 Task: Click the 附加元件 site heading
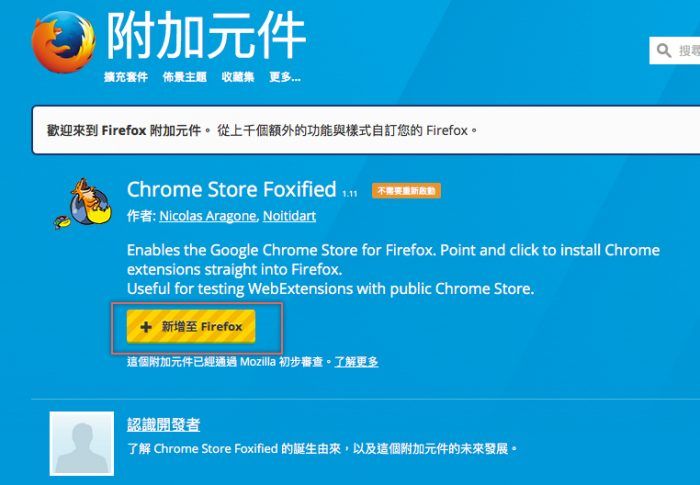click(x=205, y=36)
